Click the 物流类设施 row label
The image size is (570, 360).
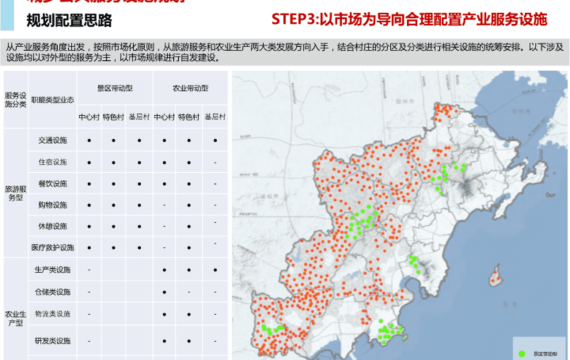click(x=53, y=314)
